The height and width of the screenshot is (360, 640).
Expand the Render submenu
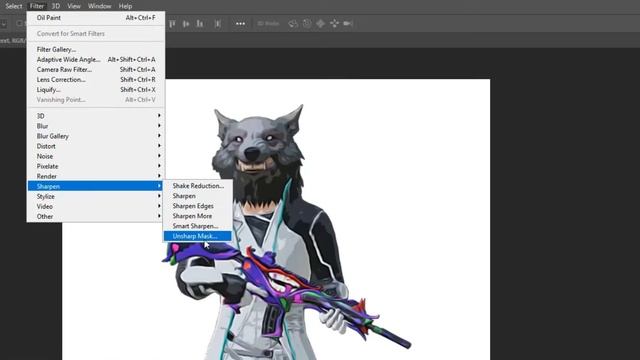point(96,176)
